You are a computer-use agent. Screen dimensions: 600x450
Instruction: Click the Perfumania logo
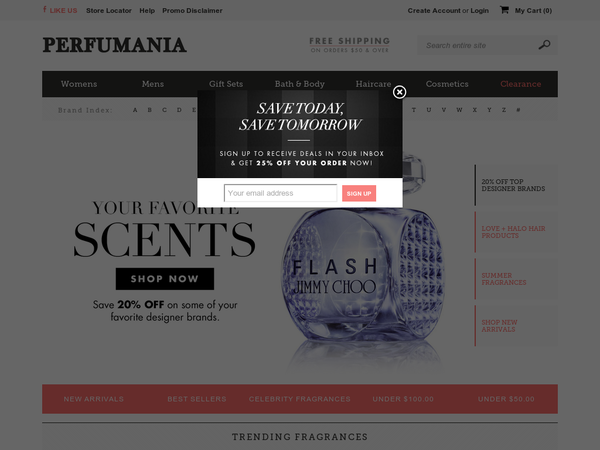(114, 45)
